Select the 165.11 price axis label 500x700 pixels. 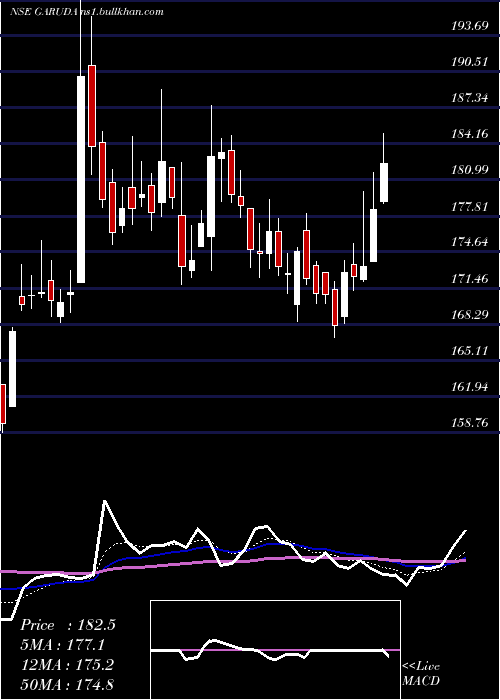(x=470, y=351)
